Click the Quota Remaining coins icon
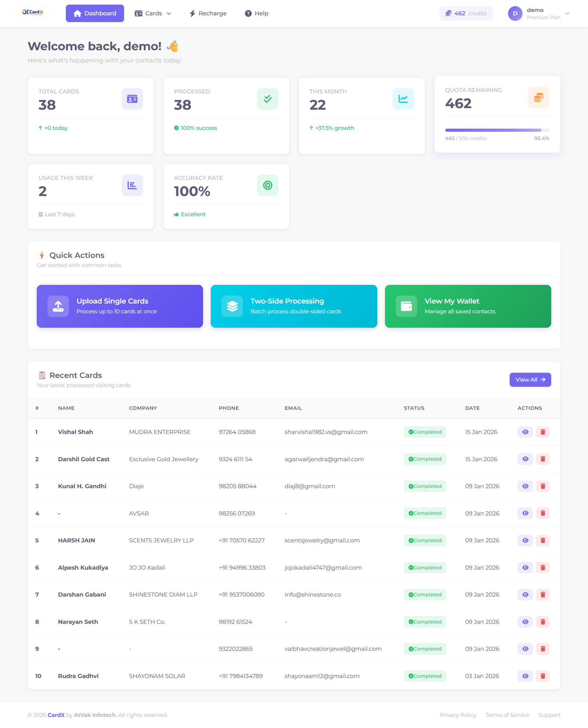The height and width of the screenshot is (728, 588). point(538,97)
